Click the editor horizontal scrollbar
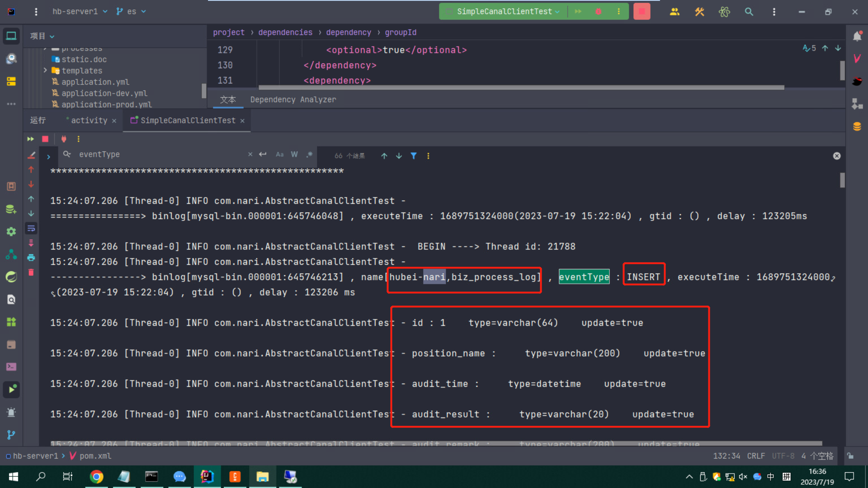 521,88
